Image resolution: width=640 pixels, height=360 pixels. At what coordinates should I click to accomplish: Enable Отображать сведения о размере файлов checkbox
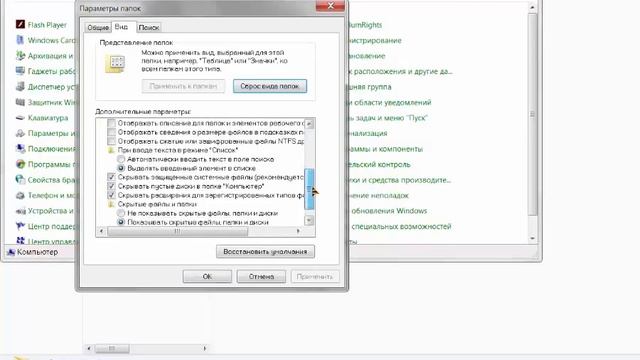(111, 132)
